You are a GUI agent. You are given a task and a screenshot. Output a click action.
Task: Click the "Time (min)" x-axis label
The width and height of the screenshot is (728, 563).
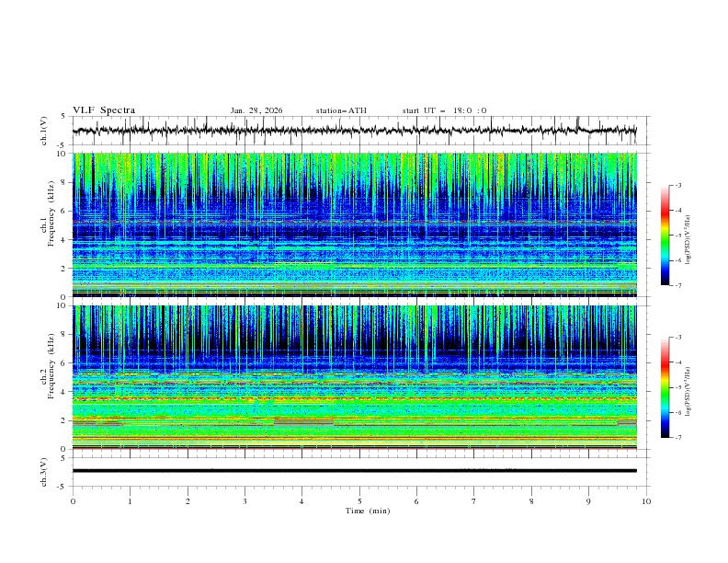click(x=368, y=511)
